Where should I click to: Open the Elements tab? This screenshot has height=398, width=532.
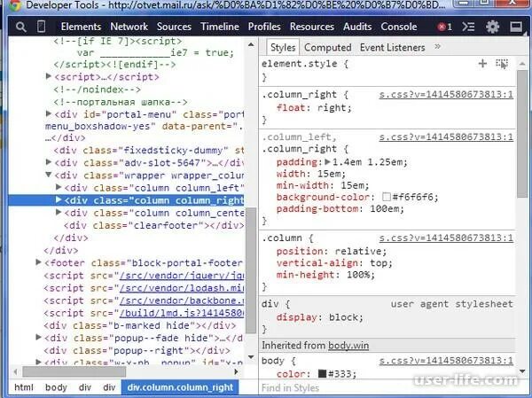pos(81,27)
